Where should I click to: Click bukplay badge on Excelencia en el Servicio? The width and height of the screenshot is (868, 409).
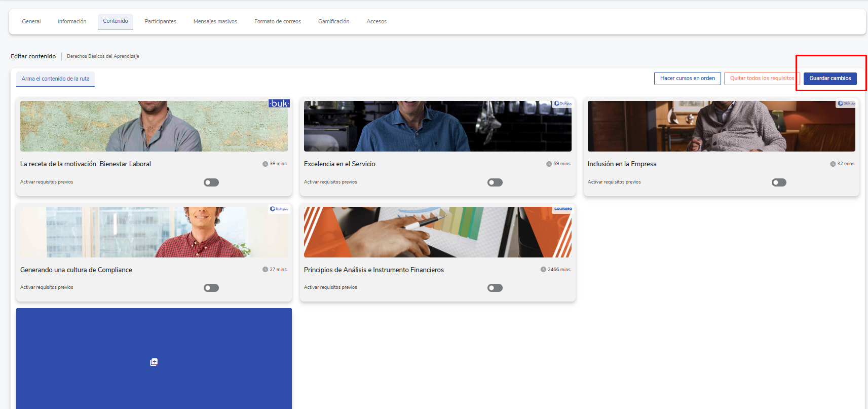562,103
